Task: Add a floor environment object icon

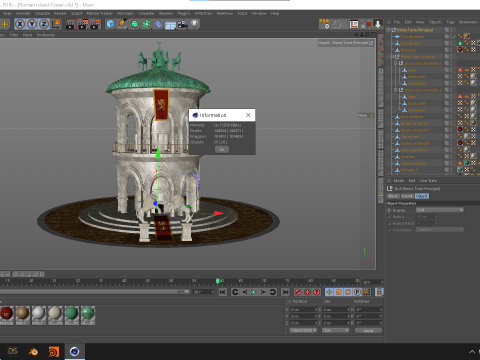Action: [170, 24]
